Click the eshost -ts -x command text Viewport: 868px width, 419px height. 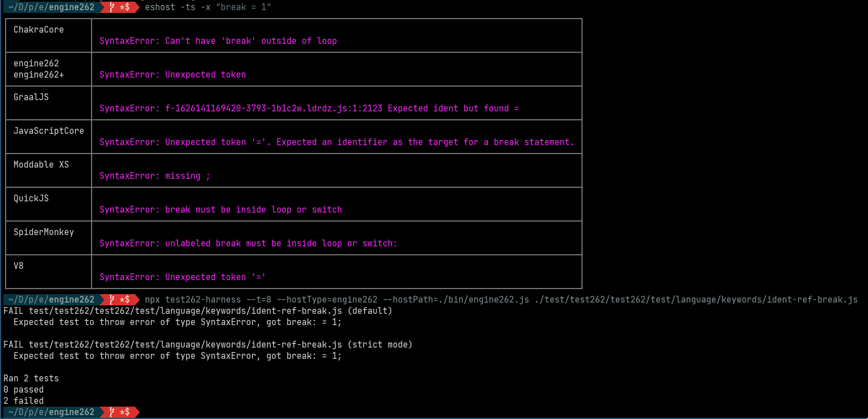[x=208, y=7]
